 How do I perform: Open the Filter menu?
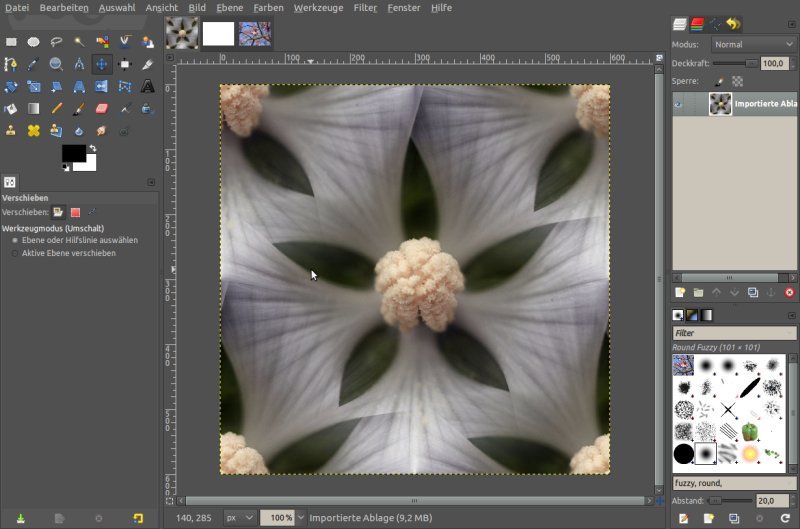(x=365, y=7)
